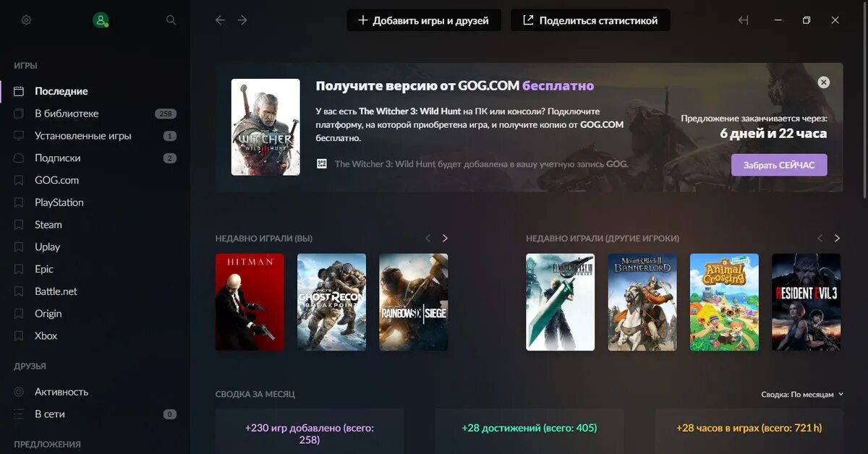
Task: Click the search magnifier icon
Action: point(171,20)
